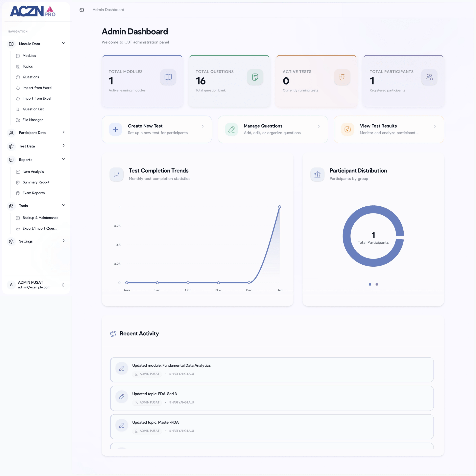Screen dimensions: 476x476
Task: Click the Total Questions note icon
Action: [255, 77]
